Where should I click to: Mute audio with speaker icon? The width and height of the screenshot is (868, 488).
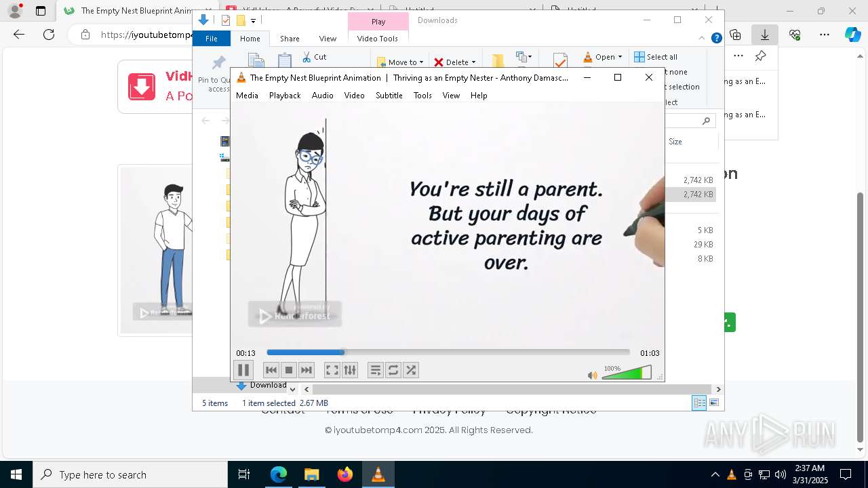(592, 375)
